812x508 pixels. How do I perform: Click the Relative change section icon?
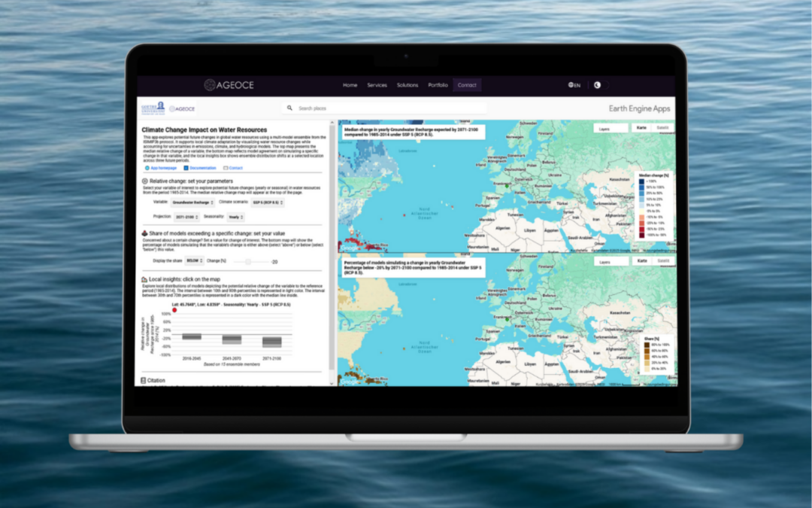pyautogui.click(x=145, y=181)
